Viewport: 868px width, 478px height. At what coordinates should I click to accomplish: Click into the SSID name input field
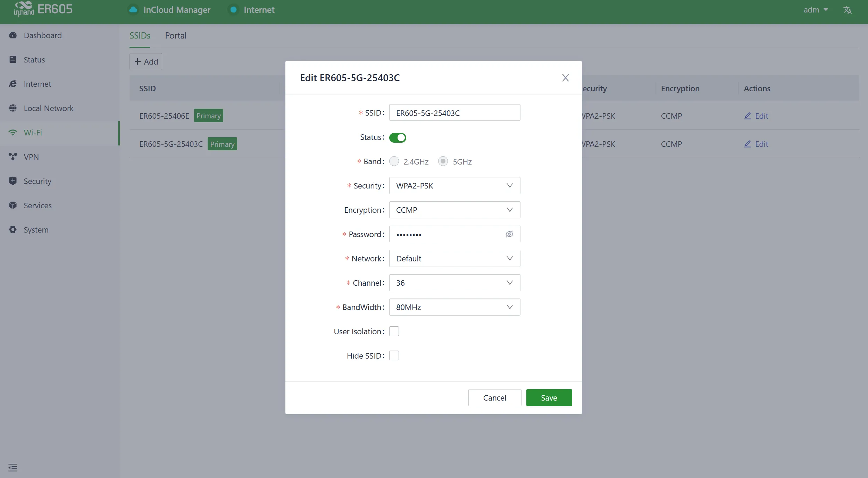454,113
